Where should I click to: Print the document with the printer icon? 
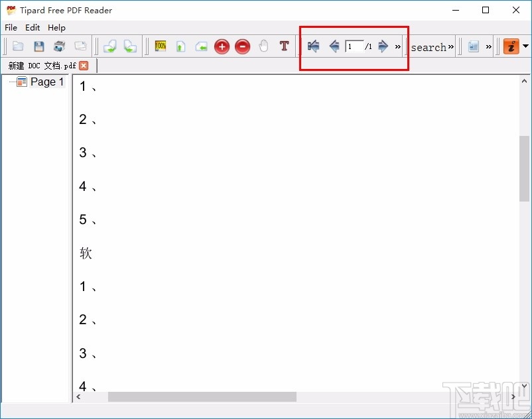point(60,46)
